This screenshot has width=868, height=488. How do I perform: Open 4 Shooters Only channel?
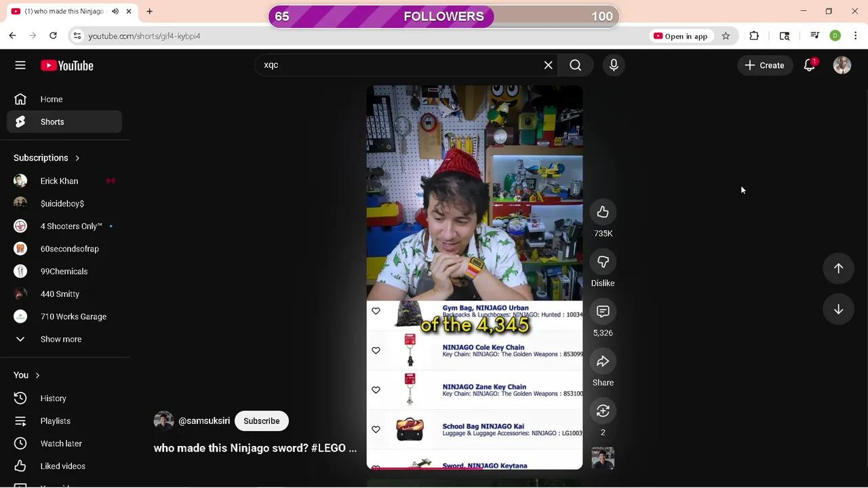64,226
